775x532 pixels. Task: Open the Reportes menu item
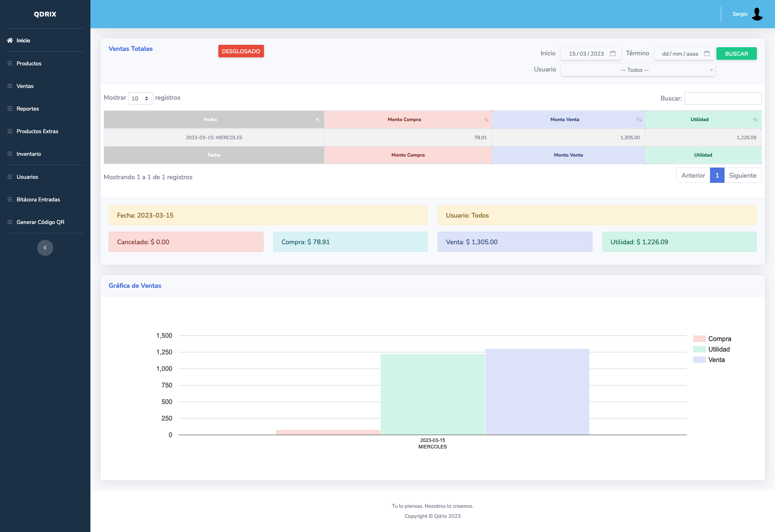coord(28,109)
